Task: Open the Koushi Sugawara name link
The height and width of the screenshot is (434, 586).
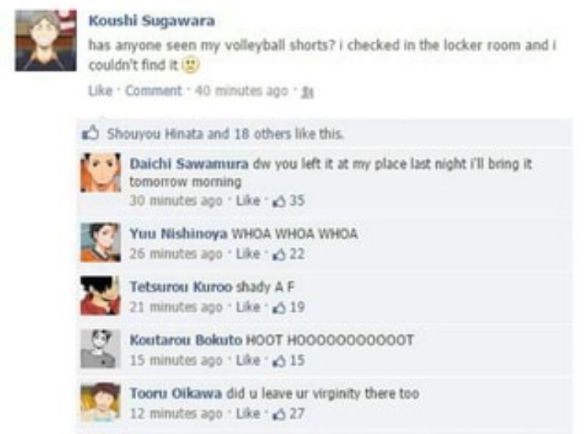Action: (152, 21)
